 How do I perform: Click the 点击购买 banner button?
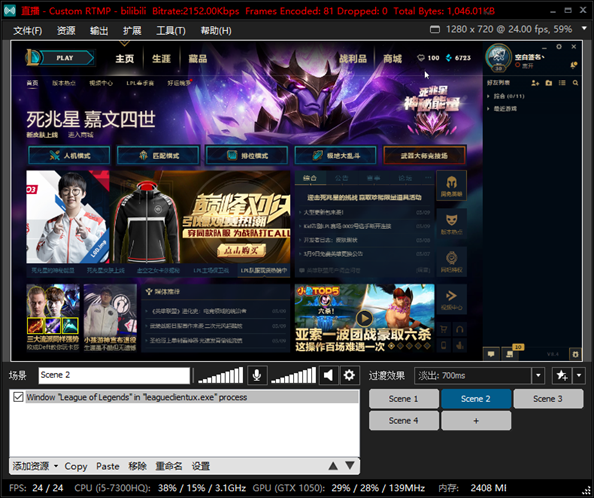(241, 250)
